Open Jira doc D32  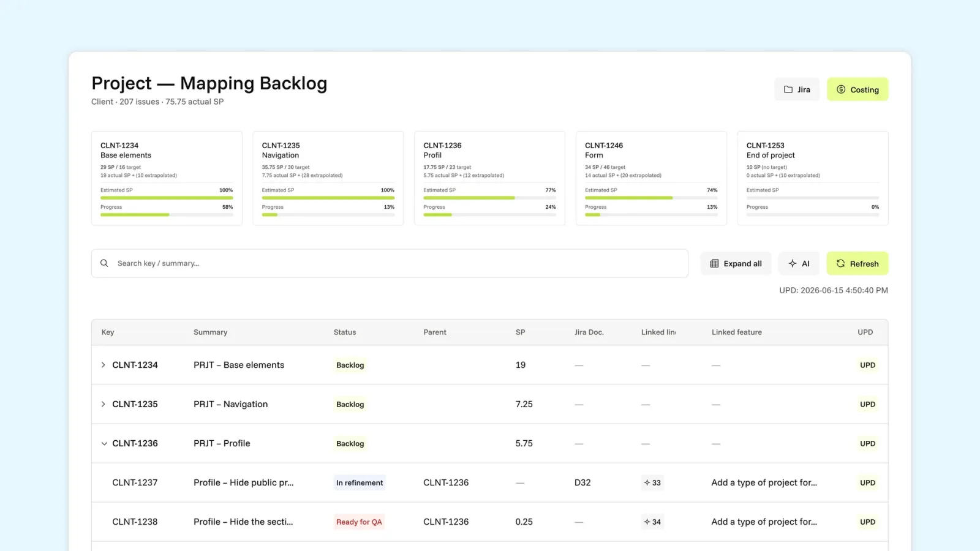(x=582, y=482)
